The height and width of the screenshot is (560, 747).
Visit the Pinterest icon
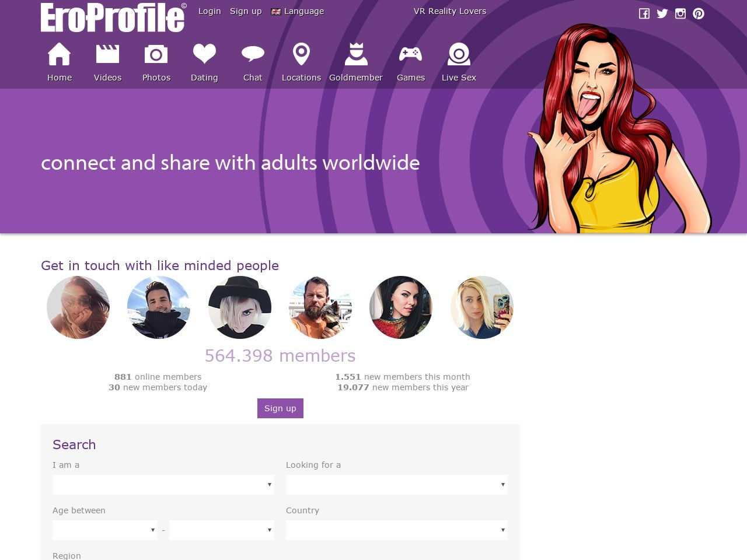[x=699, y=13]
